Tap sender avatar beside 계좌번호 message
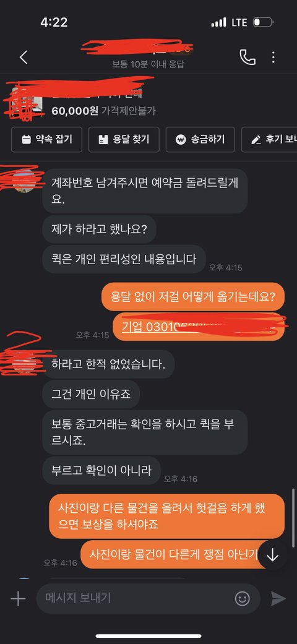297x644 pixels. 24,180
